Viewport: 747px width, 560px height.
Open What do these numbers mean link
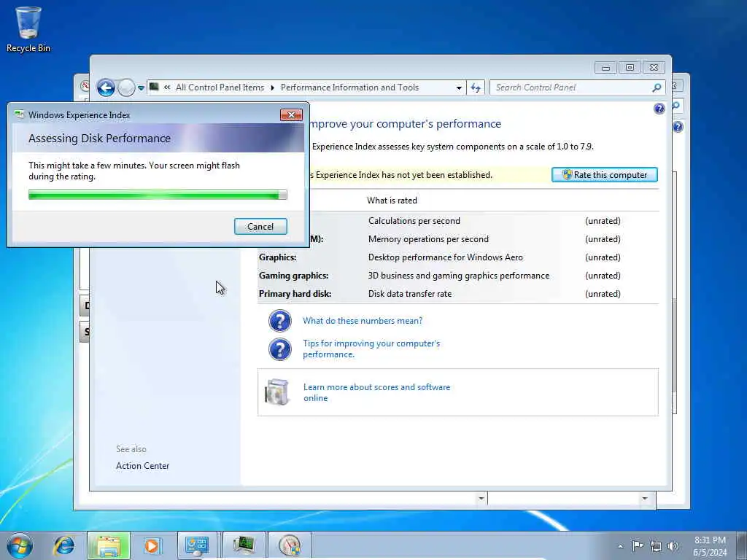point(363,321)
